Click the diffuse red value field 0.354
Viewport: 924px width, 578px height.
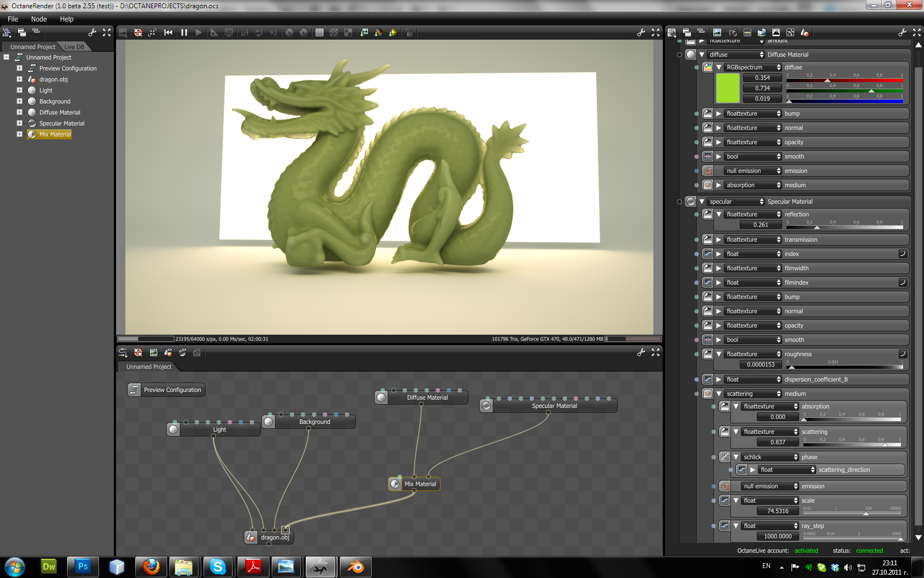coord(762,78)
